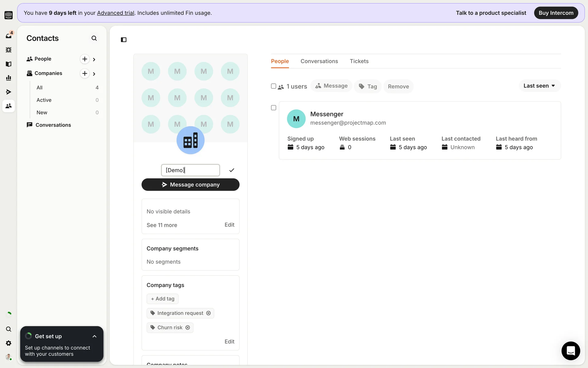Open the Last seen sort dropdown
Image resolution: width=588 pixels, height=368 pixels.
click(539, 86)
